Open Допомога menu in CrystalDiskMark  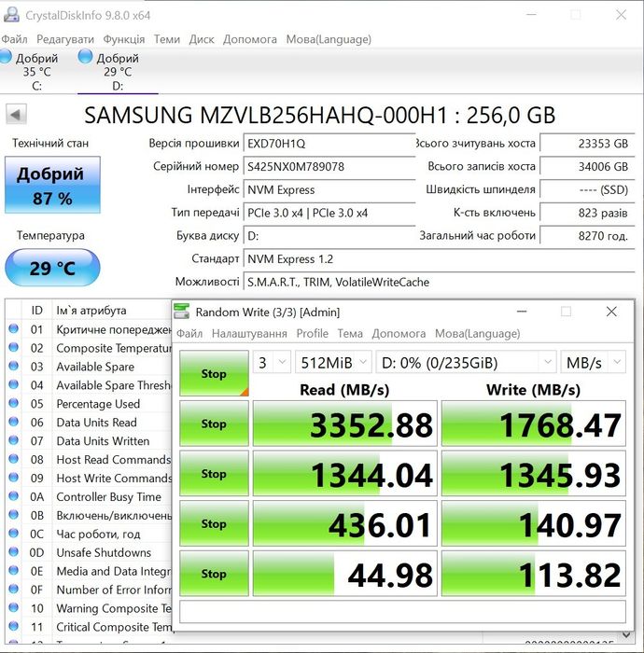pyautogui.click(x=399, y=334)
